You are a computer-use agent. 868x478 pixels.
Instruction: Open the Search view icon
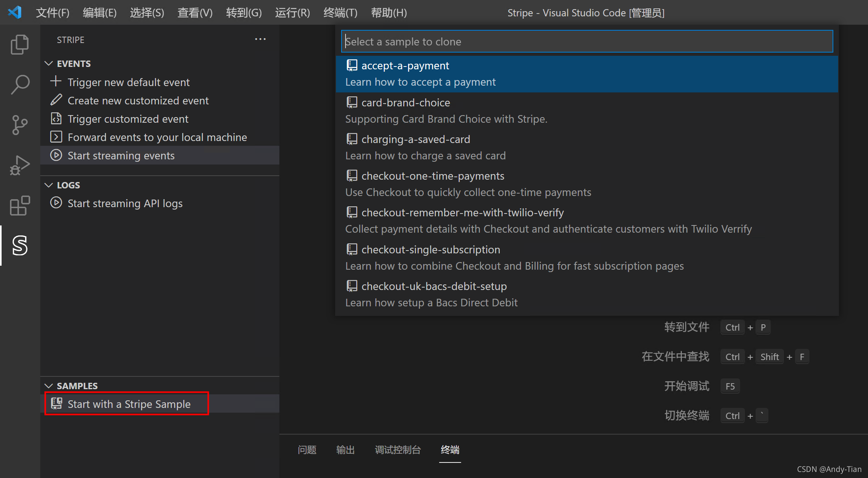coord(20,85)
